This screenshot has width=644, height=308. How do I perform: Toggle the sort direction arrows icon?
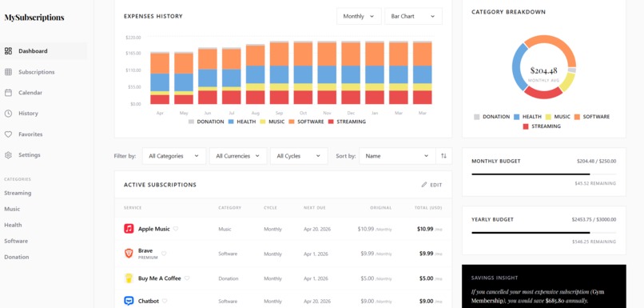point(443,156)
